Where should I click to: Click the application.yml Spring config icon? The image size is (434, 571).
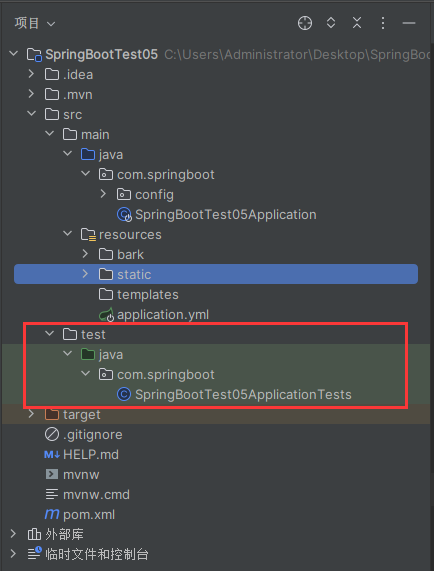106,315
